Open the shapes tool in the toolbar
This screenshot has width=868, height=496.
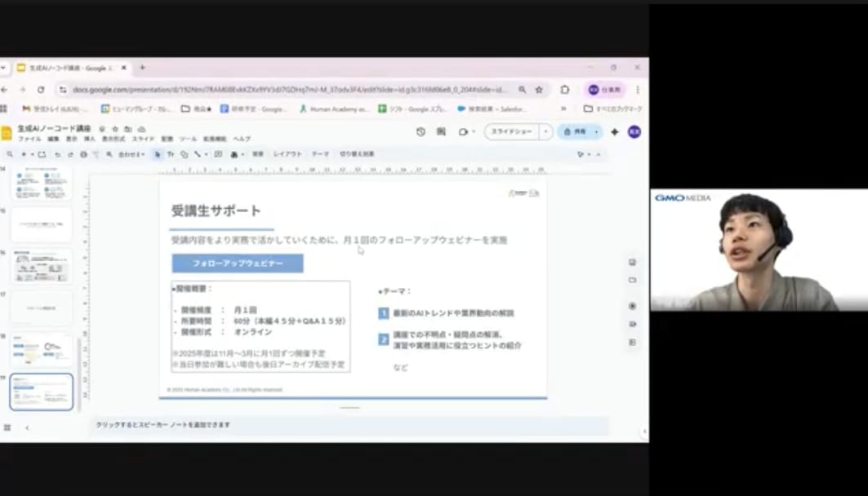pyautogui.click(x=184, y=154)
